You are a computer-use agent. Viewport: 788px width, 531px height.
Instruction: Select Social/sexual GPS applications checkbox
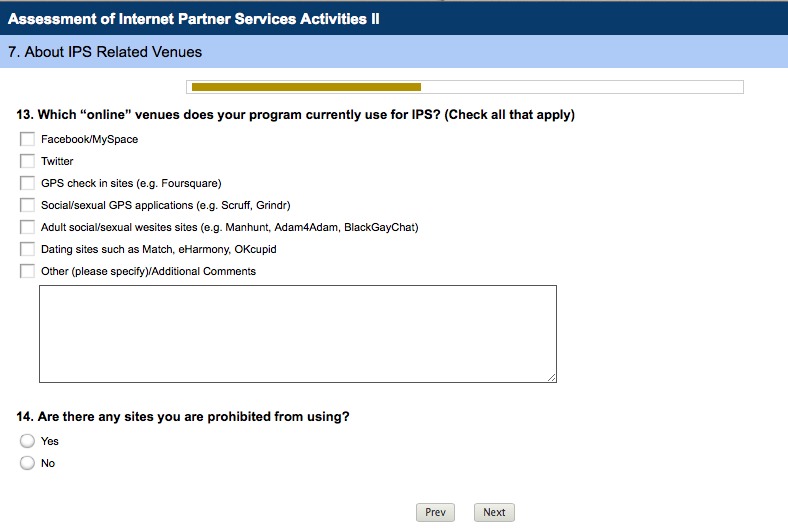27,205
